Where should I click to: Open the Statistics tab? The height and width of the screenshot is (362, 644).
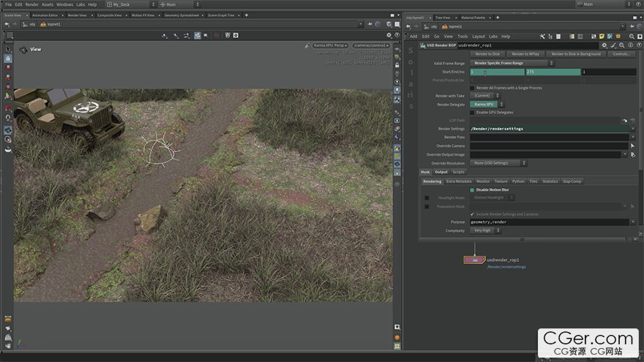click(550, 181)
